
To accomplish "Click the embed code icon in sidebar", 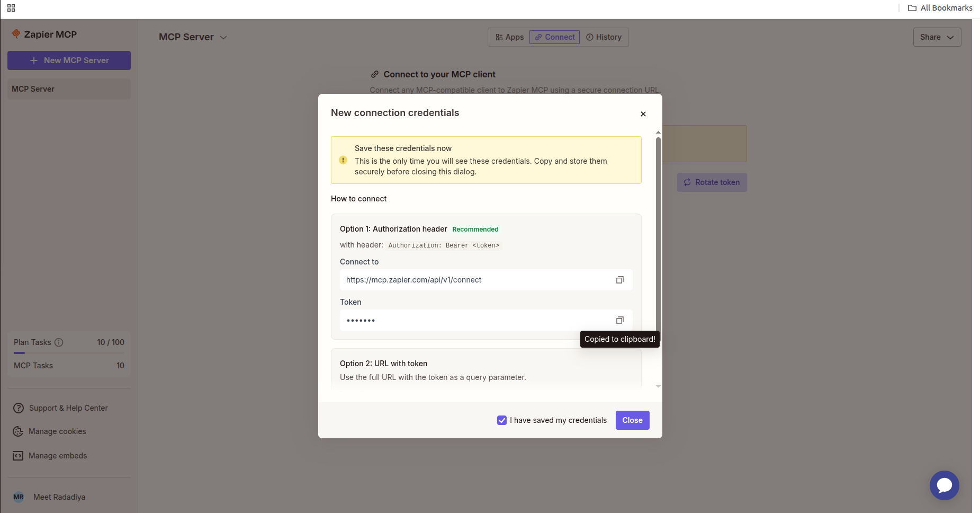I will coord(18,456).
